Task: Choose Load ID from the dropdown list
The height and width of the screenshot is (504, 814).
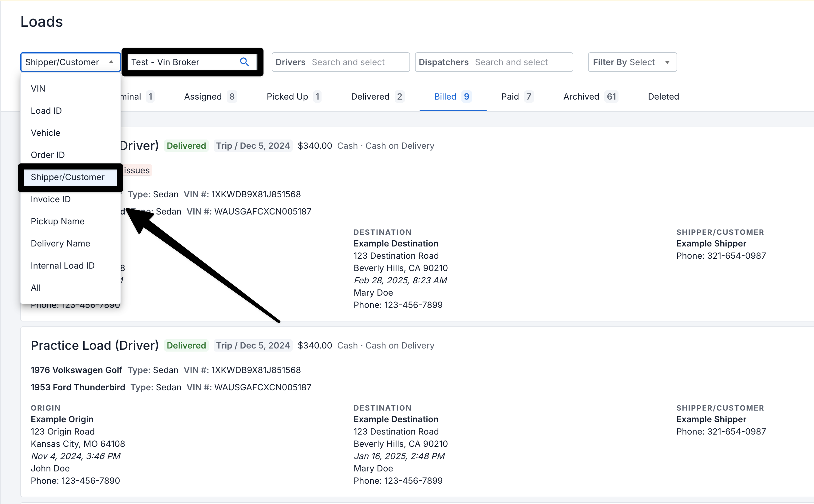Action: click(70, 111)
